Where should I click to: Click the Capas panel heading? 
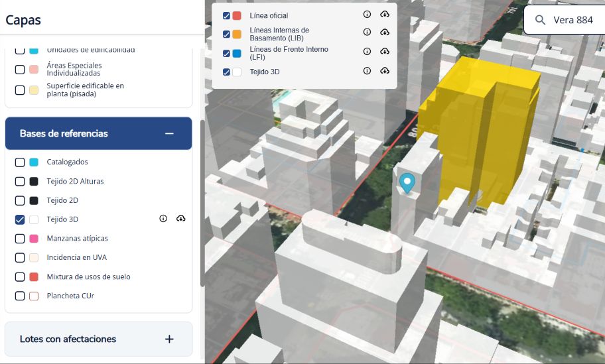pos(23,20)
